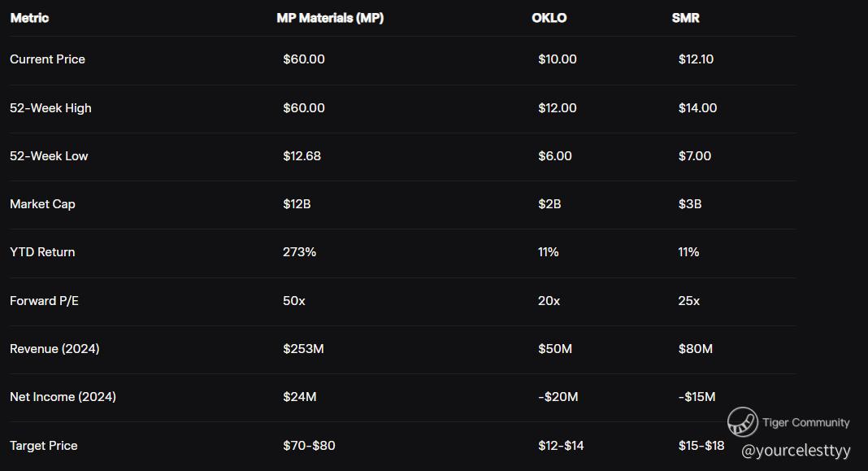Click the Target Price row label

click(44, 446)
